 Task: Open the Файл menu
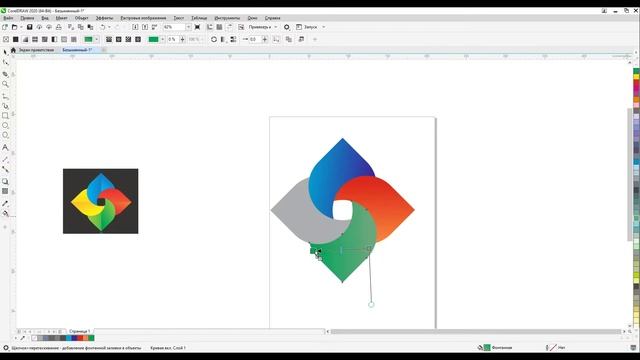[x=8, y=18]
